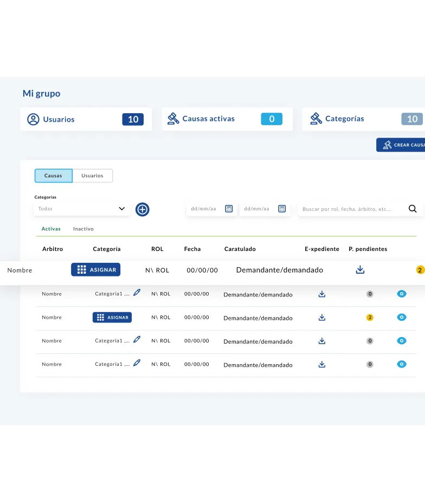Click the Buscar por rol search field
Image resolution: width=425 pixels, height=504 pixels.
click(x=360, y=209)
